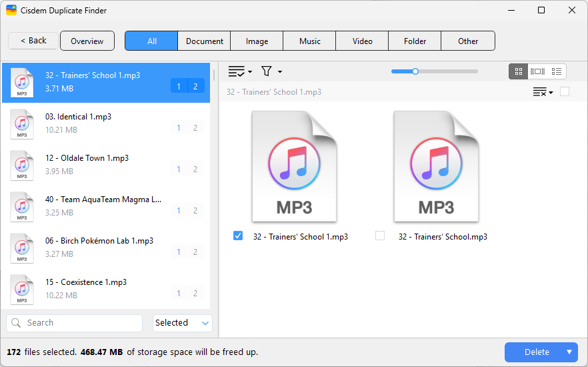Click the MP3 icon of 15 - Coexistence 1.mp3
The image size is (588, 367).
click(22, 290)
